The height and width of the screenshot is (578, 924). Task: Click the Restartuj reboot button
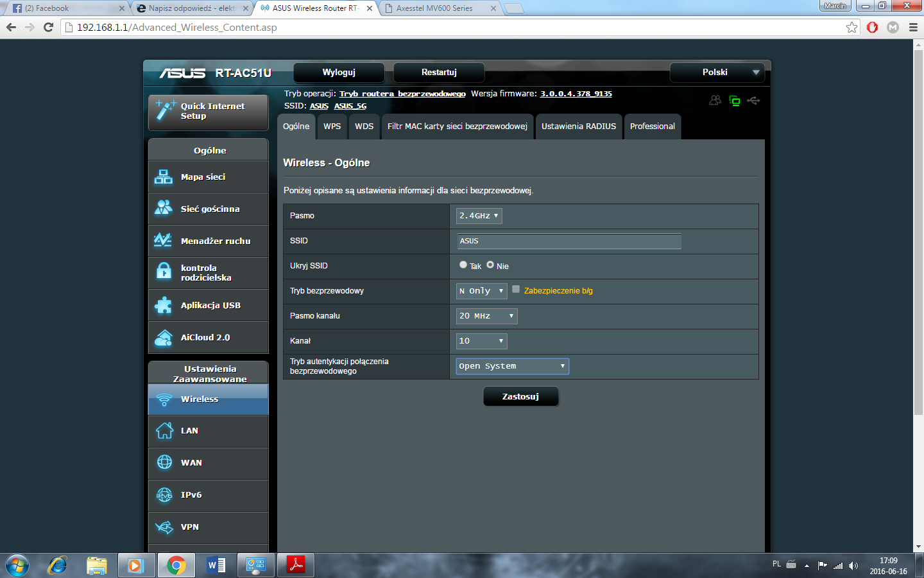pyautogui.click(x=439, y=73)
